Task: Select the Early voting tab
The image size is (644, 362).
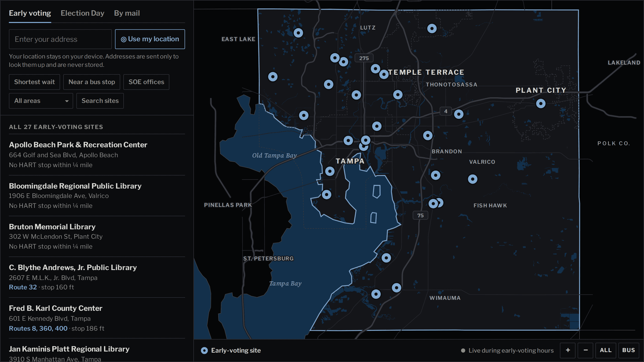Action: [30, 13]
